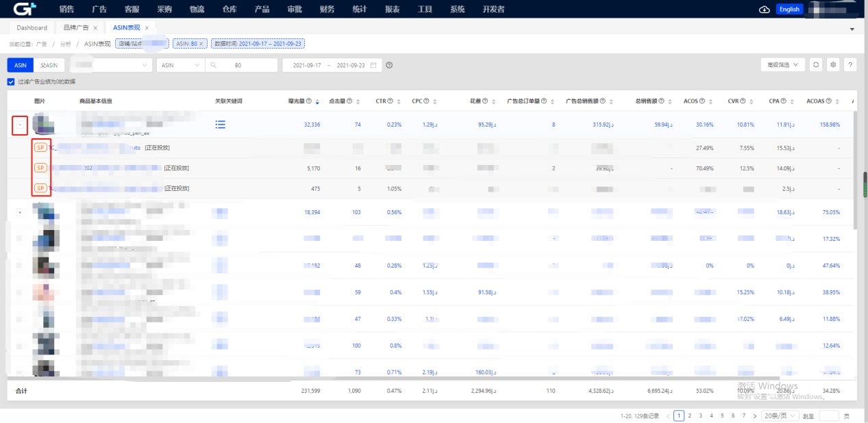Switch to the 父ASIN toggle option

click(48, 65)
